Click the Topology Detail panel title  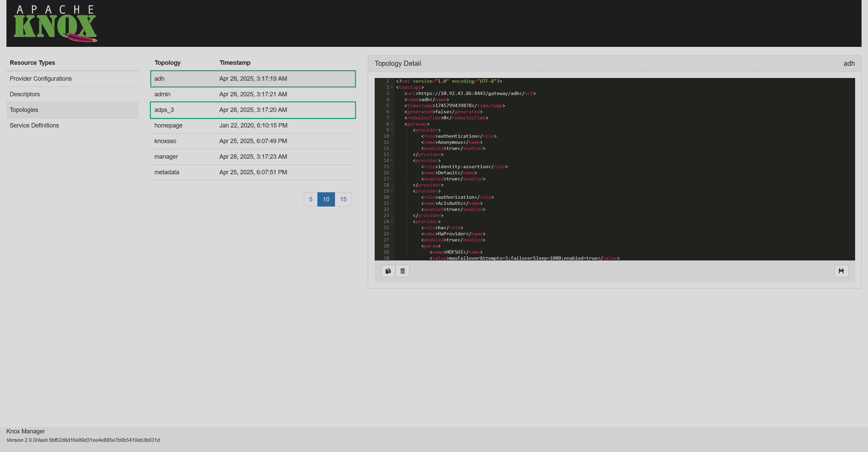398,63
